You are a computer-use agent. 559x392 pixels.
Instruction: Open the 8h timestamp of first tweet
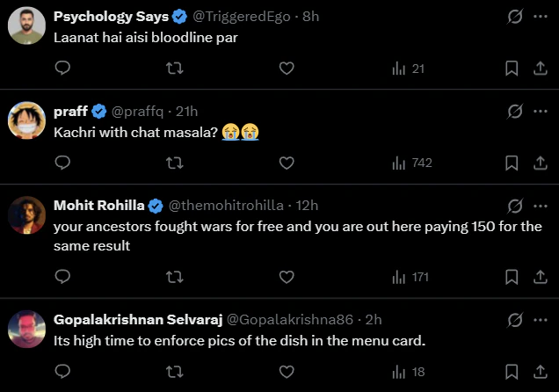pyautogui.click(x=311, y=16)
